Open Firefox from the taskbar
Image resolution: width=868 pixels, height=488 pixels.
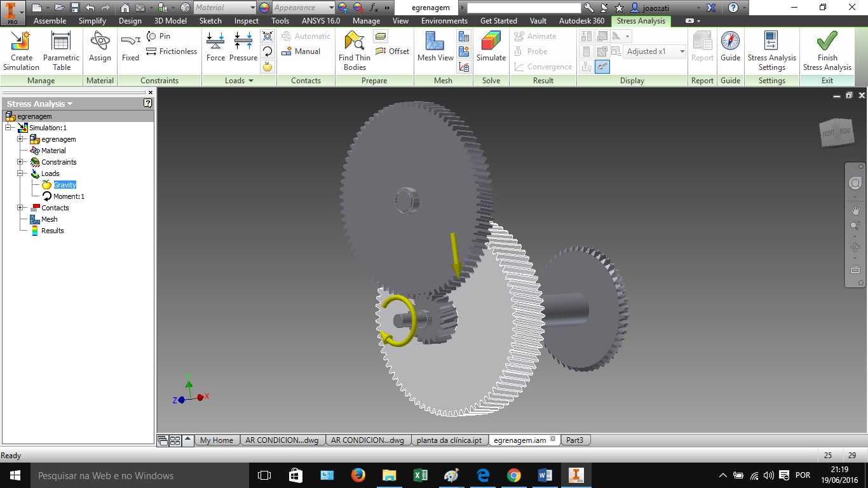(x=358, y=475)
